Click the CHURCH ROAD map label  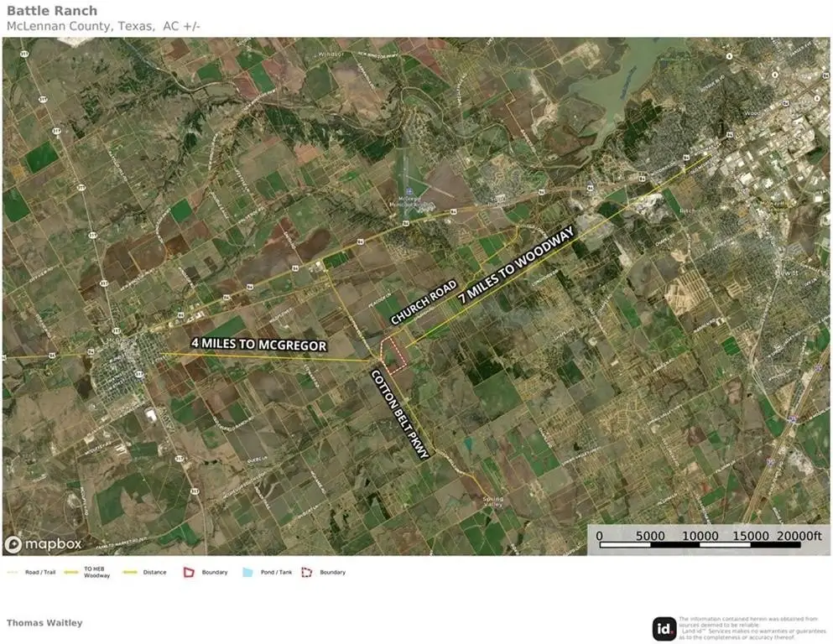(423, 303)
